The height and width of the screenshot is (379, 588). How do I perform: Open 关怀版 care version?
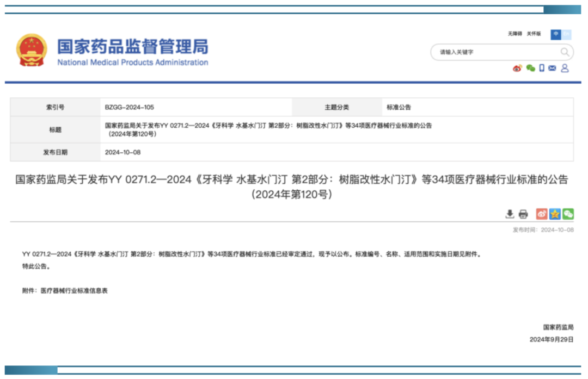coord(534,34)
